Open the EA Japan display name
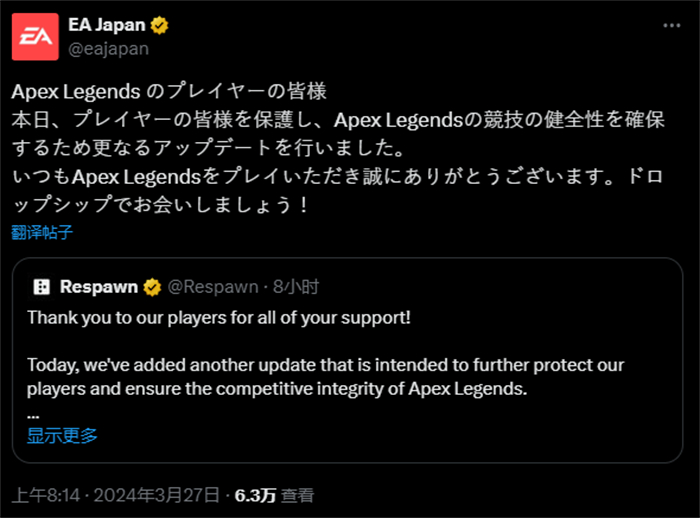This screenshot has height=518, width=700. point(107,25)
